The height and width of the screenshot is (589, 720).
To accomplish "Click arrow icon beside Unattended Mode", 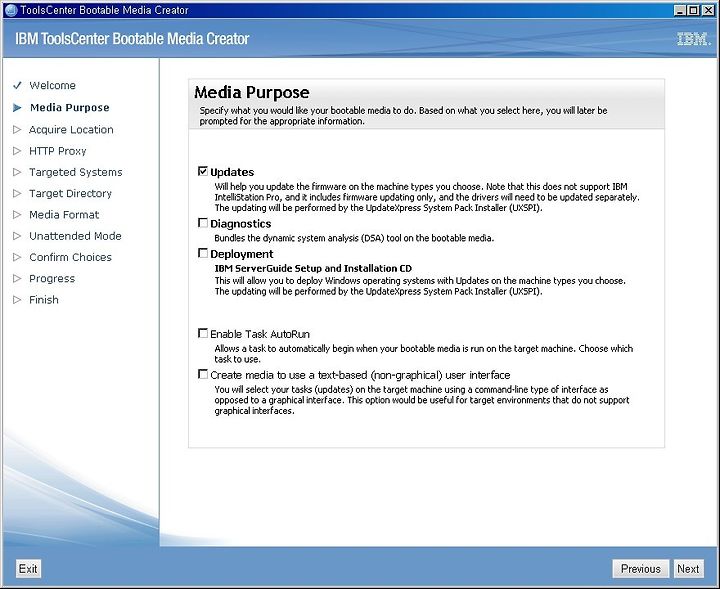I will [17, 236].
